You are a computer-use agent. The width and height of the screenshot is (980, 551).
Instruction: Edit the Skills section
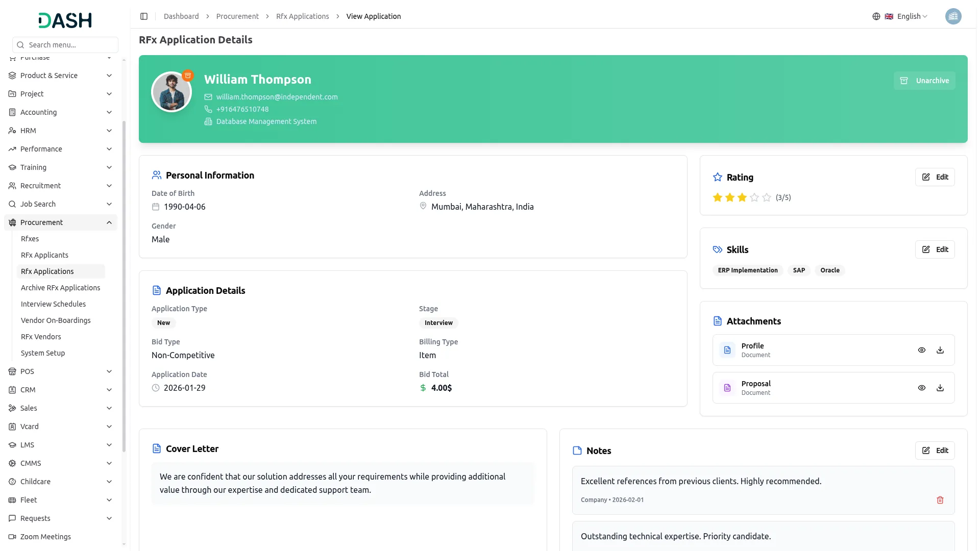(x=935, y=249)
